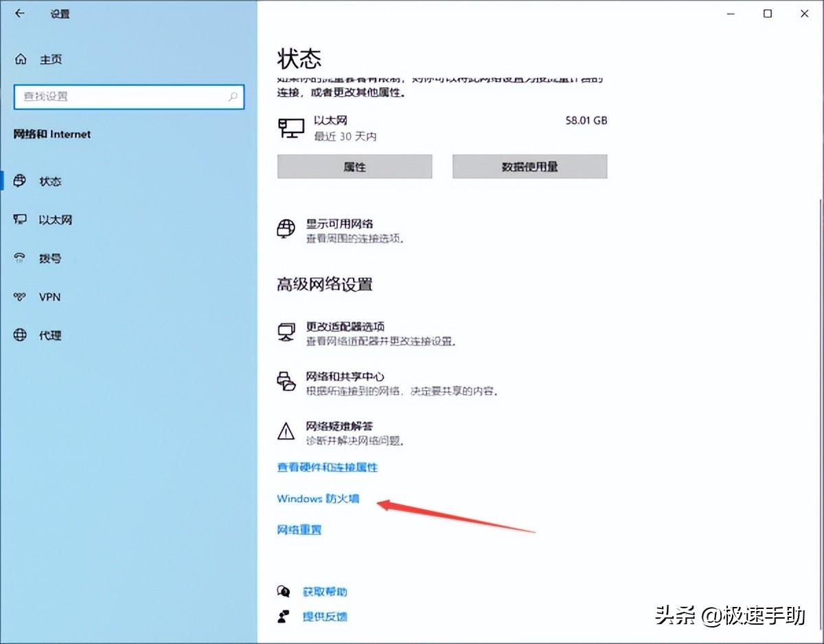Select the adapter icon beside 更改适配器选项

(x=286, y=333)
